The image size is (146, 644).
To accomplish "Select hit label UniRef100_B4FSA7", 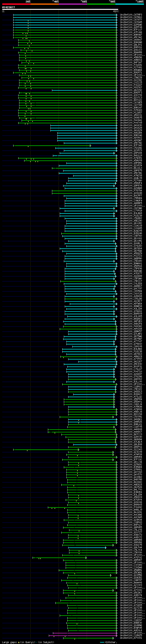I will [131, 63].
